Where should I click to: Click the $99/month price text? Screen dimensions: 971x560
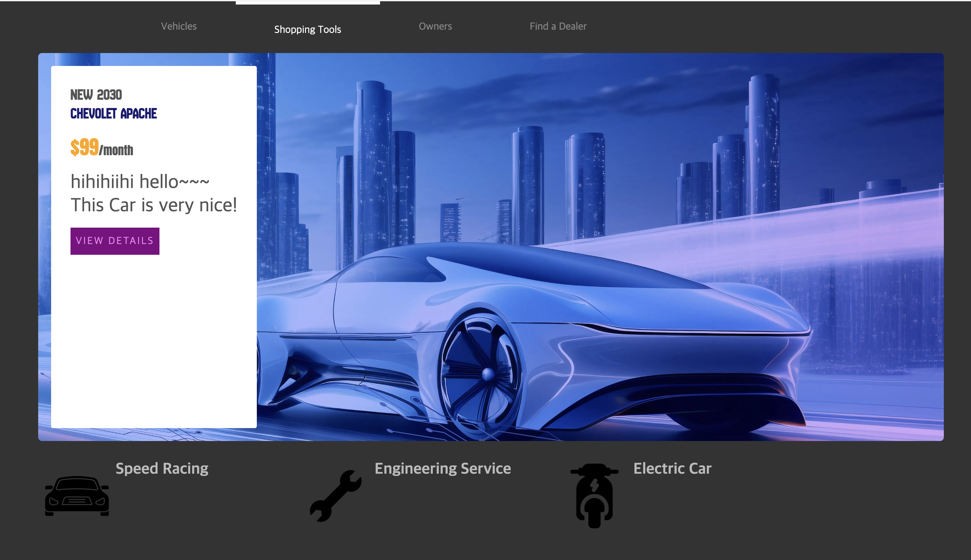(x=102, y=148)
